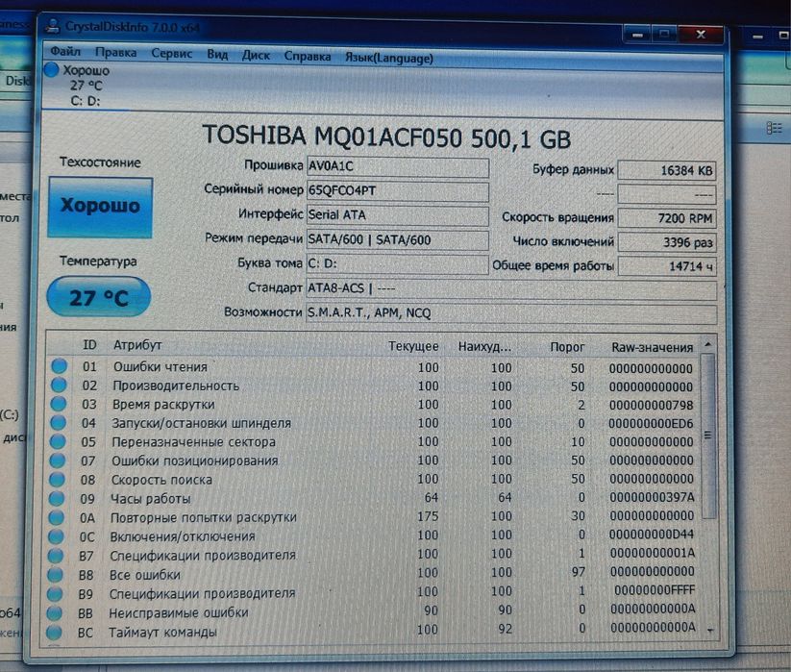The height and width of the screenshot is (672, 791).
Task: Click the Порог column header
Action: tap(567, 347)
